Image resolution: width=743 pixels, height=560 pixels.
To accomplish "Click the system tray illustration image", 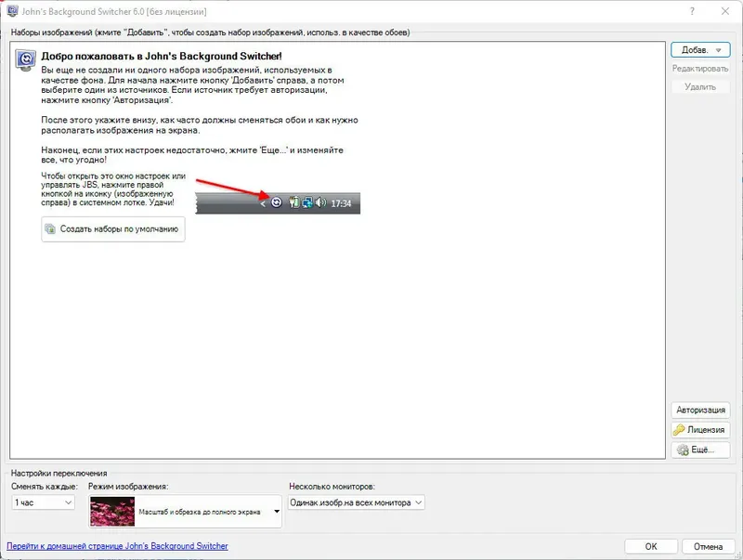I will [278, 203].
